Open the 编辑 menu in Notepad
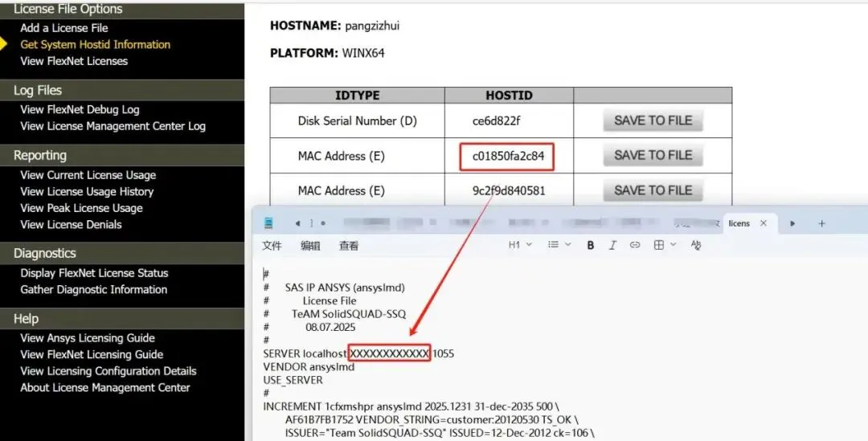The image size is (868, 441). point(310,246)
